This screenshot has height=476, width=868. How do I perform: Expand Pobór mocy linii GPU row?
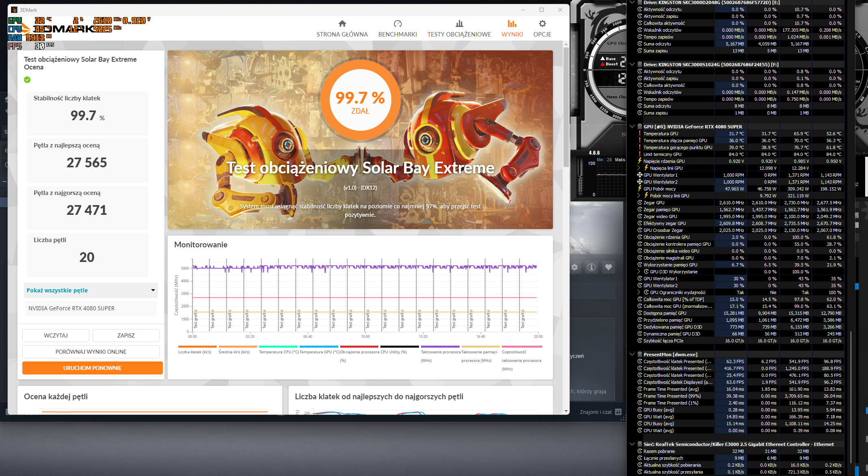(x=639, y=196)
